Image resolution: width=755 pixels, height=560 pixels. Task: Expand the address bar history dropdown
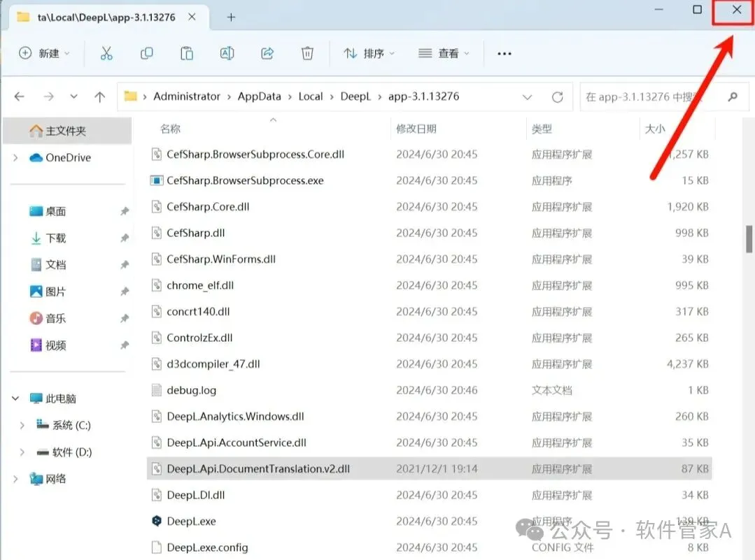[x=528, y=97]
